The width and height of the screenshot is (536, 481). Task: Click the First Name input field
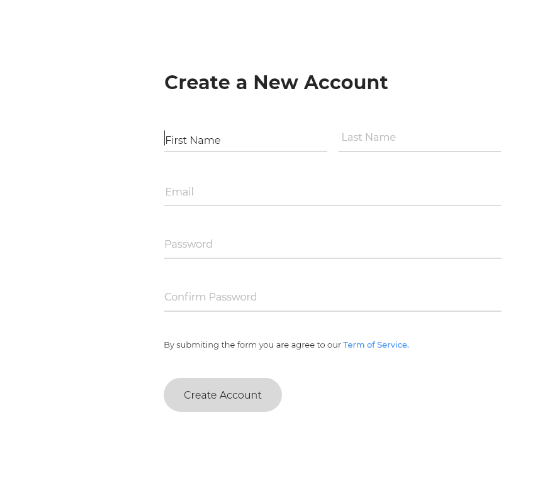point(245,139)
